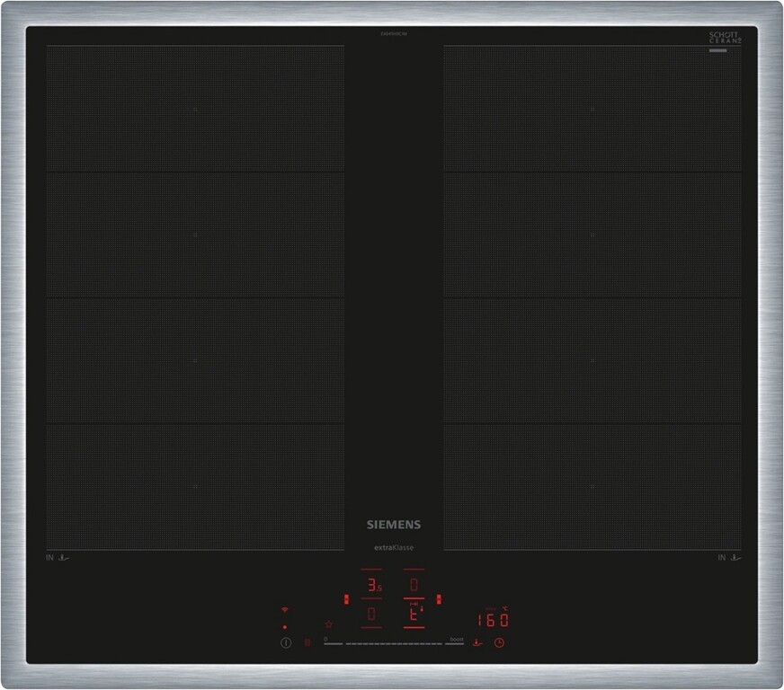Tap the extraKlasse label

click(394, 548)
